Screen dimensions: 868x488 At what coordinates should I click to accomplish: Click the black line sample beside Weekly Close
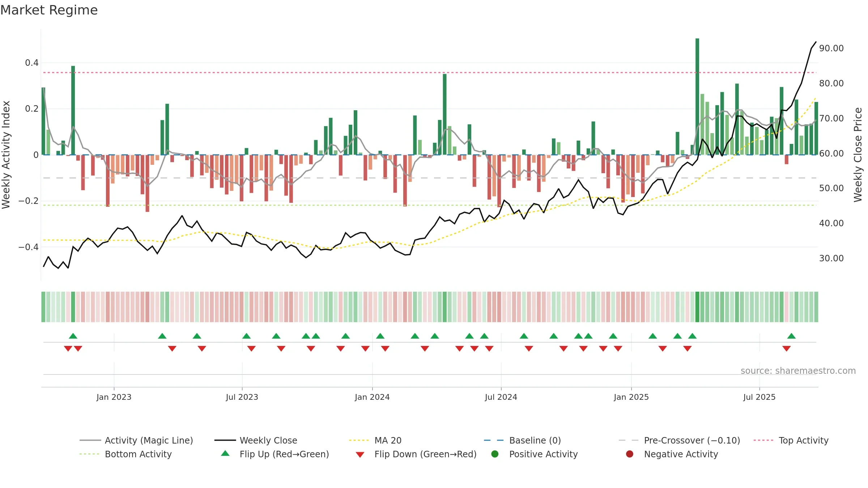pyautogui.click(x=225, y=440)
